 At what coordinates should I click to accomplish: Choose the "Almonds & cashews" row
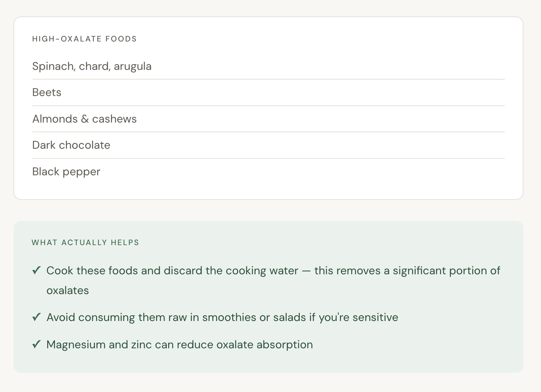[84, 119]
